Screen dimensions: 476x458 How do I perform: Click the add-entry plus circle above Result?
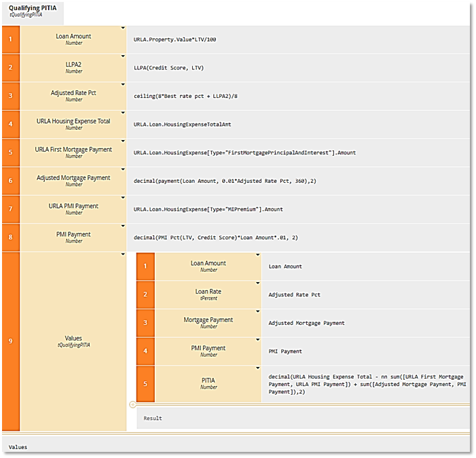(132, 404)
